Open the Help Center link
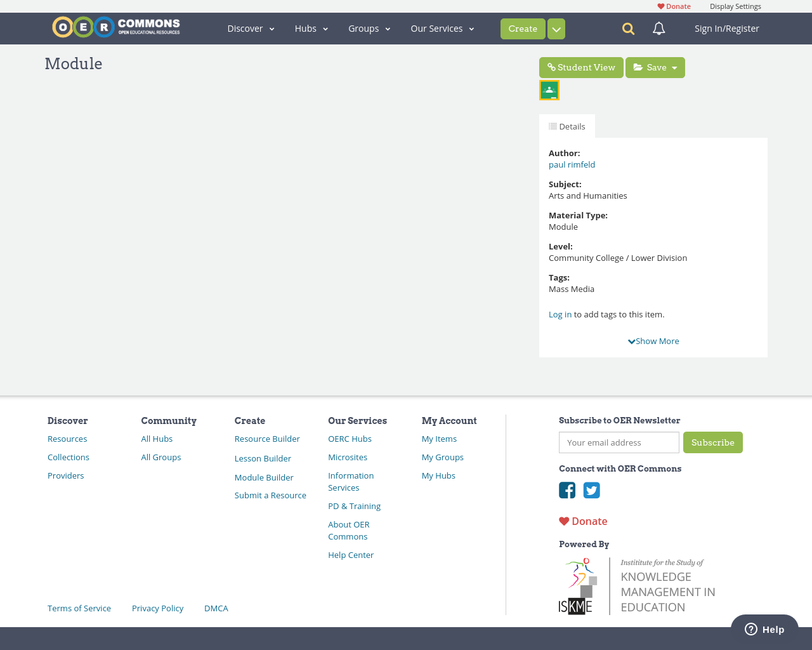 pos(351,555)
